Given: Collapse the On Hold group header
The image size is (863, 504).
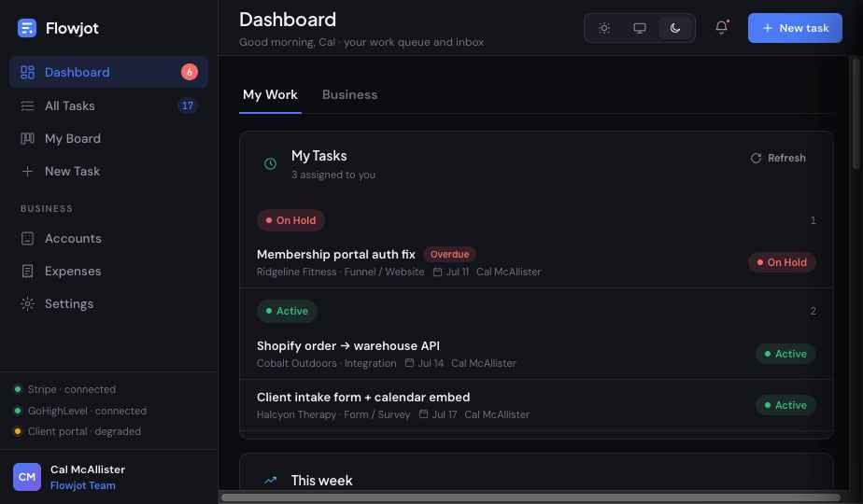Looking at the screenshot, I should [290, 220].
